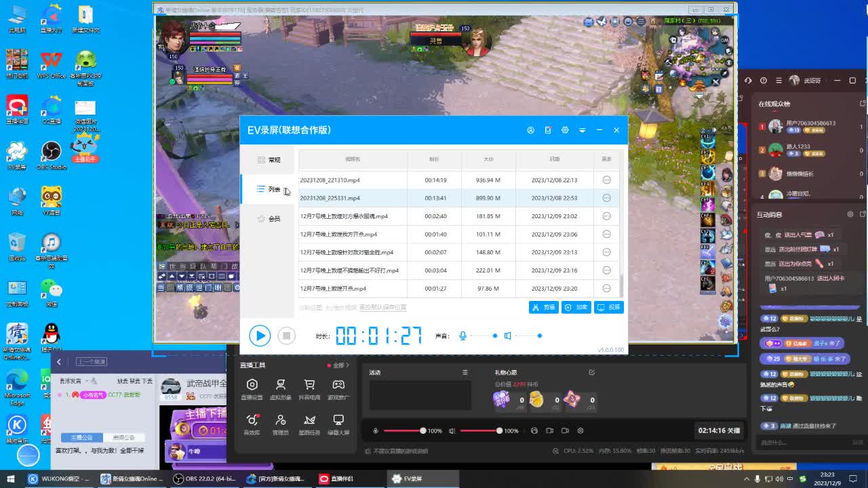The width and height of the screenshot is (868, 488).
Task: Click EV file list scrollbar
Action: [621, 285]
